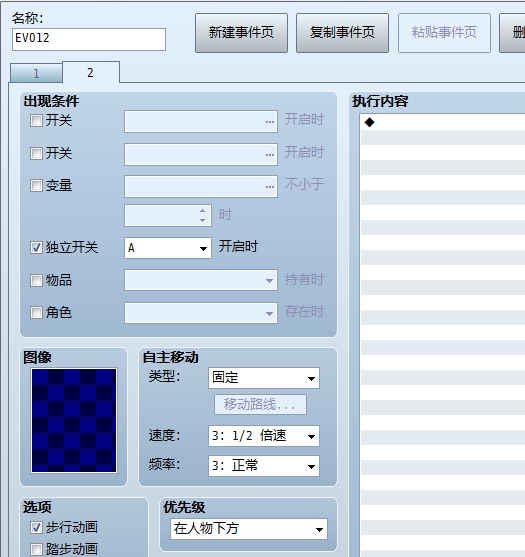
Task: Open the first 开关 selector ellipsis button
Action: coord(270,121)
